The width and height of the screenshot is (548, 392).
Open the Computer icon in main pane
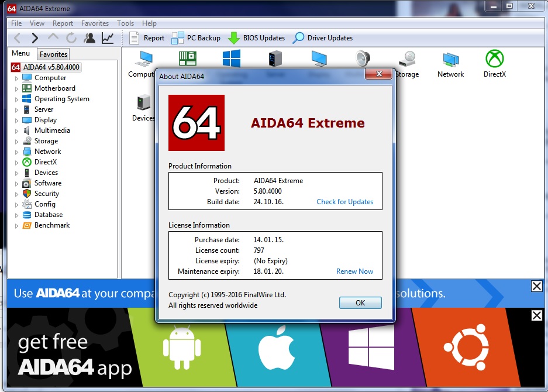click(144, 59)
